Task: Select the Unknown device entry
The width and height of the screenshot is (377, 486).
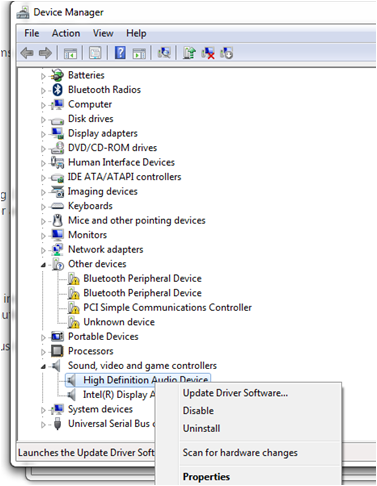Action: (x=119, y=322)
